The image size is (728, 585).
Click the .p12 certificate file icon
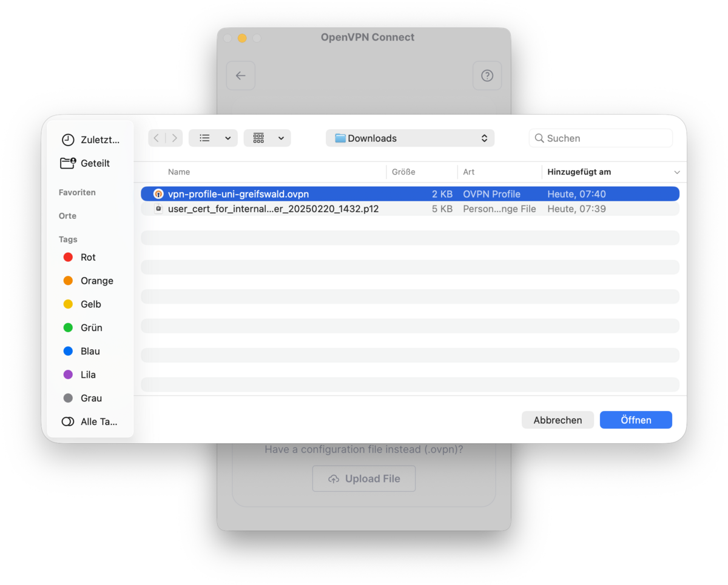pyautogui.click(x=158, y=209)
